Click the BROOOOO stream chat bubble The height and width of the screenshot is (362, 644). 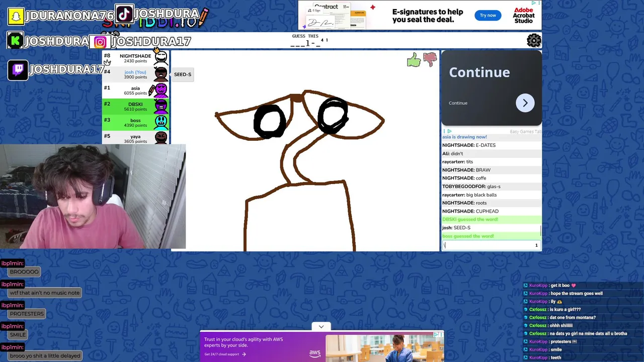[x=24, y=271]
